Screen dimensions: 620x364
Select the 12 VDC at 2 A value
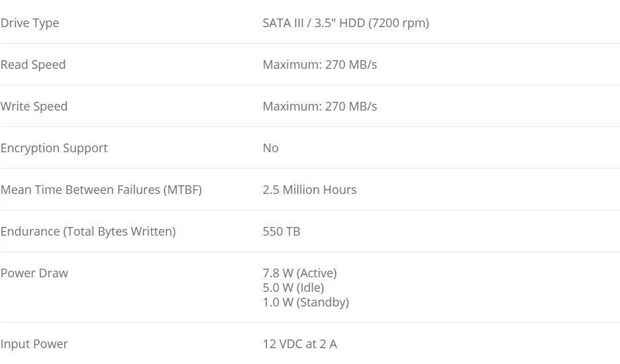point(299,344)
